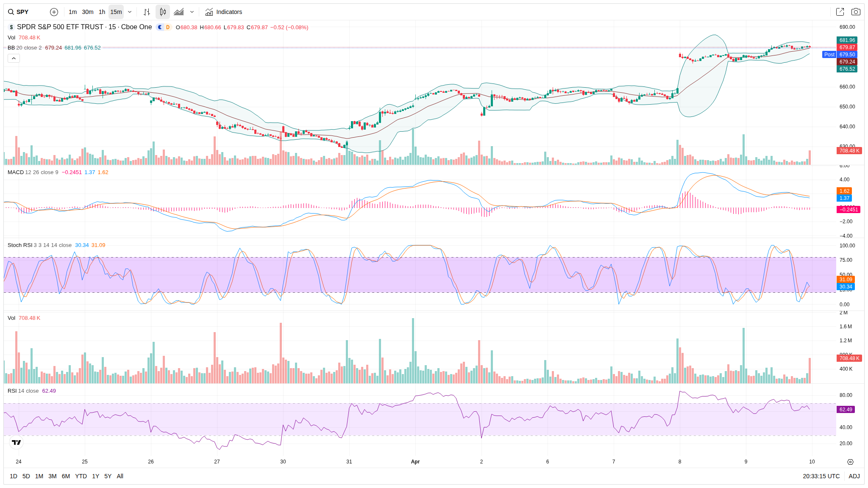Screen dimensions: 868x488
Task: Switch to the 1h interval
Action: click(102, 12)
